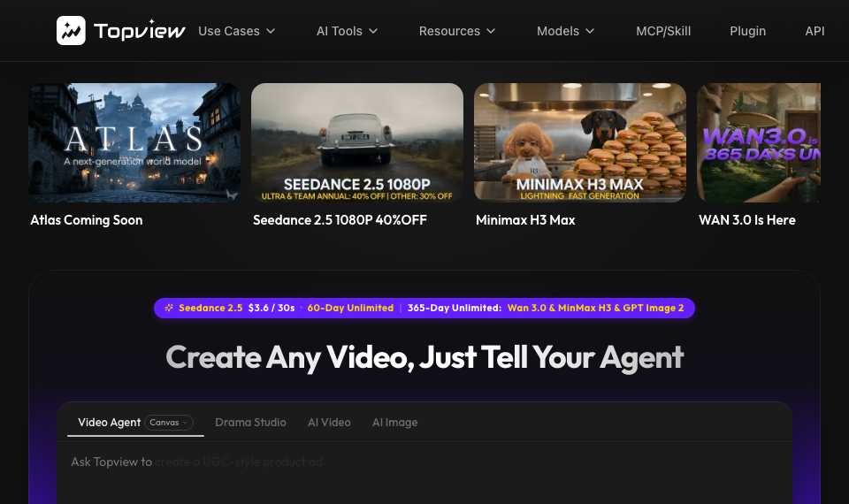Screen dimensions: 849x504
Task: Open the Seedance 2.5 1080P car thumbnail
Action: pos(356,142)
